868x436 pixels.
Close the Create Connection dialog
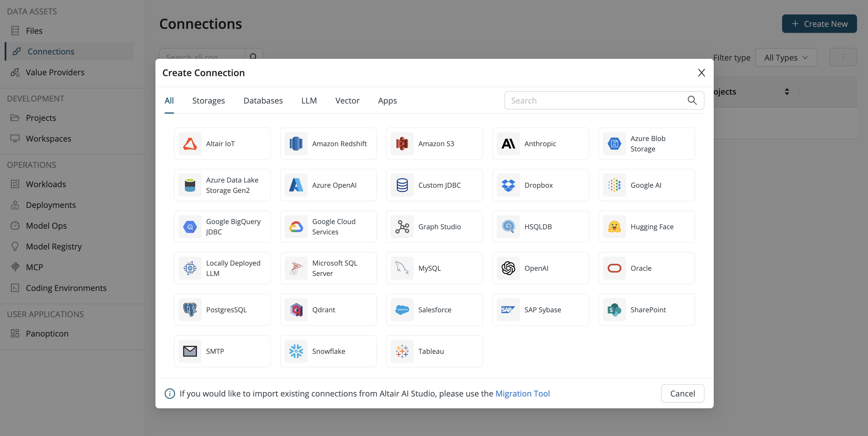click(702, 73)
